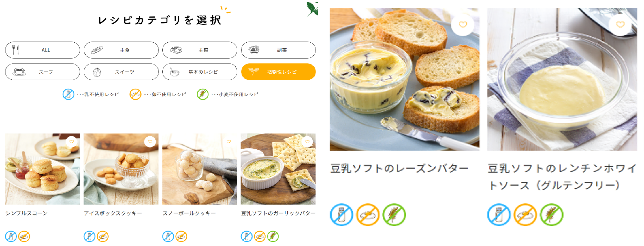Screen dimensions: 644x246
Task: Choose the スープ category
Action: tap(43, 72)
